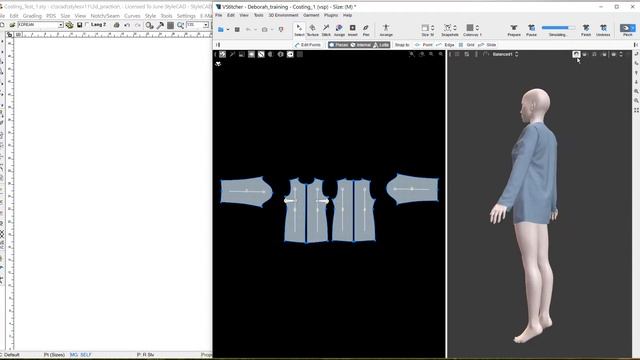Click the Edit Form button
640x360 pixels.
pyautogui.click(x=308, y=45)
